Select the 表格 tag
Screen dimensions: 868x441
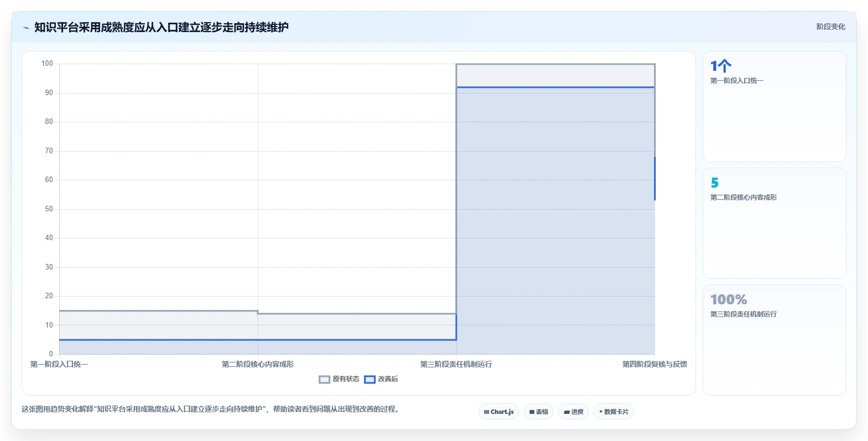(538, 412)
